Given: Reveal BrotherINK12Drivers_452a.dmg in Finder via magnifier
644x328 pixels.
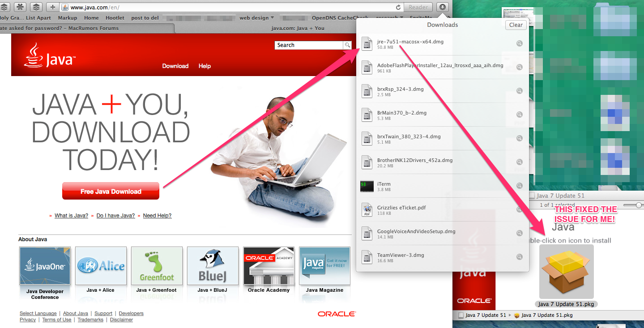Looking at the screenshot, I should (520, 162).
